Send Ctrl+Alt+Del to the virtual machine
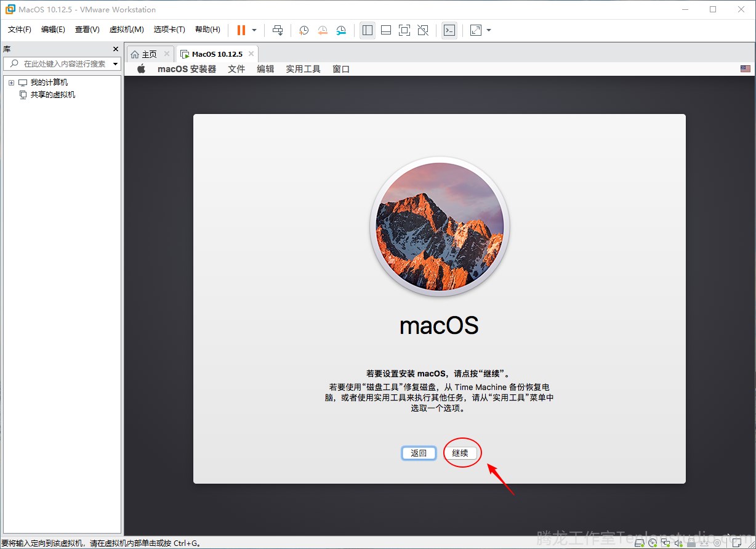The height and width of the screenshot is (549, 756). [x=278, y=30]
